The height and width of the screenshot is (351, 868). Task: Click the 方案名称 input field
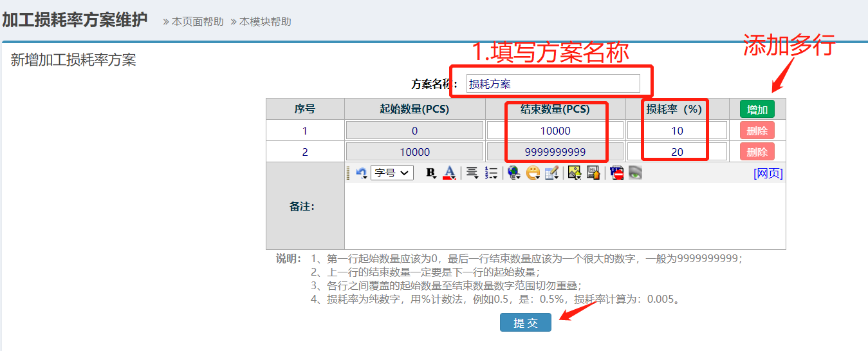pyautogui.click(x=553, y=83)
